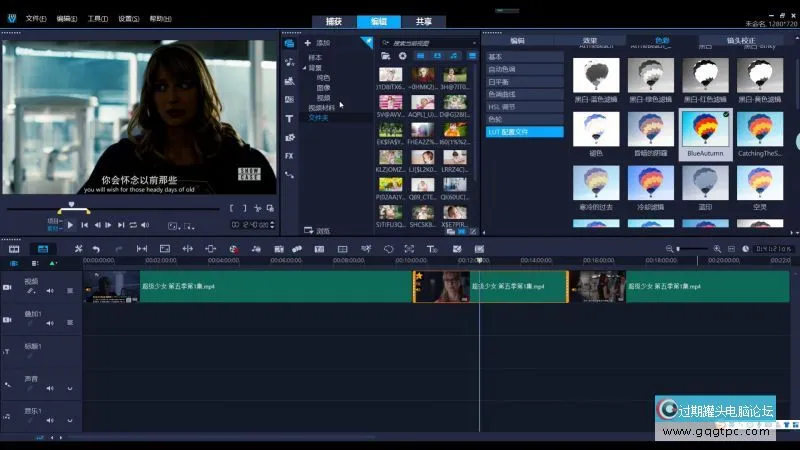This screenshot has height=450, width=800.
Task: Open the Overlay graphics library icon
Action: tap(289, 137)
